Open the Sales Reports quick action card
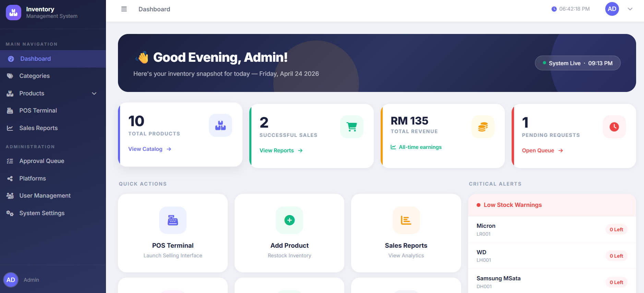Viewport: 644px width, 293px height. (406, 233)
